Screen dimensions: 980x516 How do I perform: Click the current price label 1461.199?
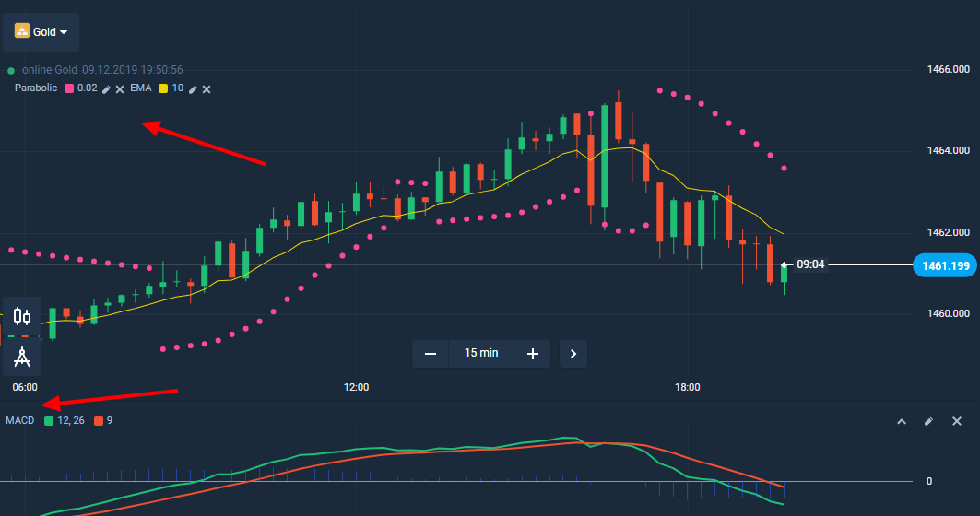tap(944, 266)
